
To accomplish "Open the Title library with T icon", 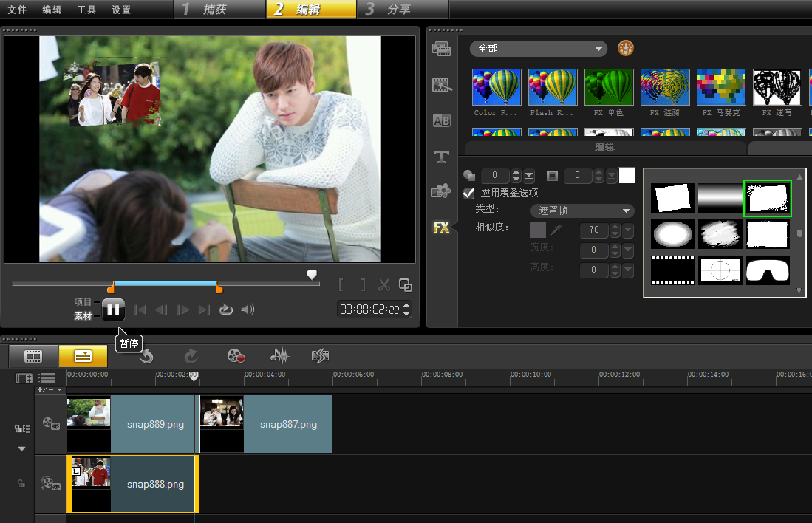I will pos(441,157).
